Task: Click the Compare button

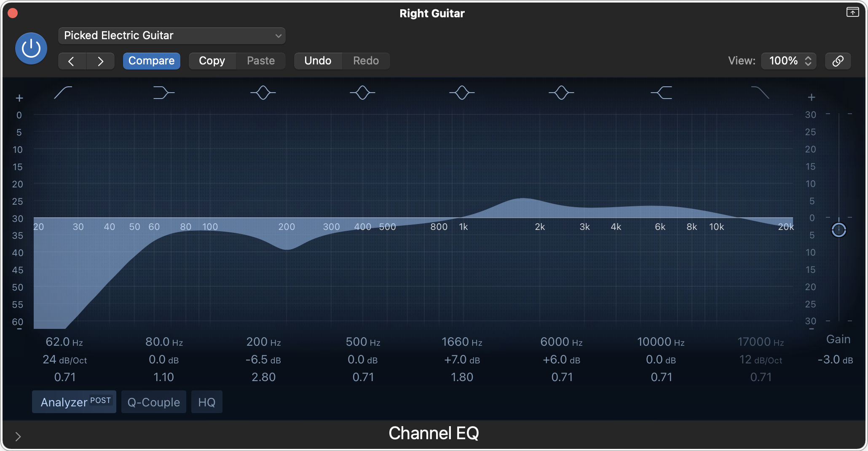Action: click(152, 61)
